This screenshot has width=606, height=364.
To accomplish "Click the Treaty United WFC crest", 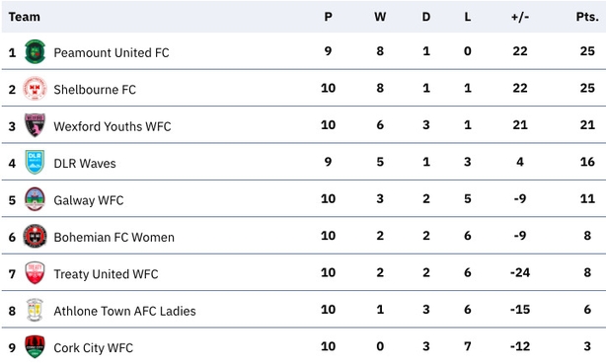I will tap(35, 273).
